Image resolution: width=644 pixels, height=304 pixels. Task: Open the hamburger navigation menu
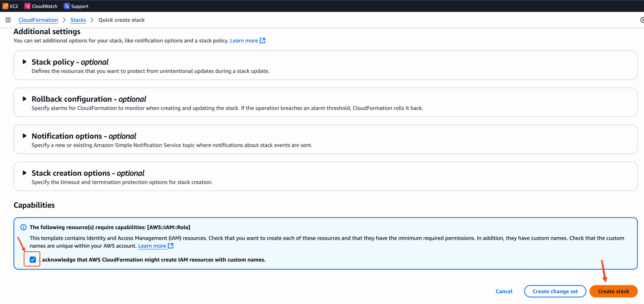[8, 20]
